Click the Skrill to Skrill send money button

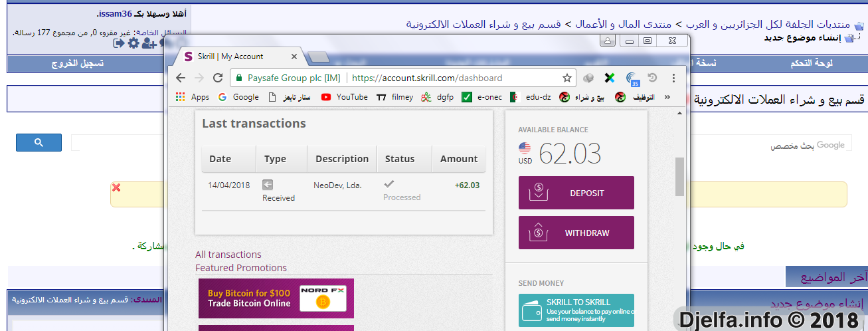point(576,310)
